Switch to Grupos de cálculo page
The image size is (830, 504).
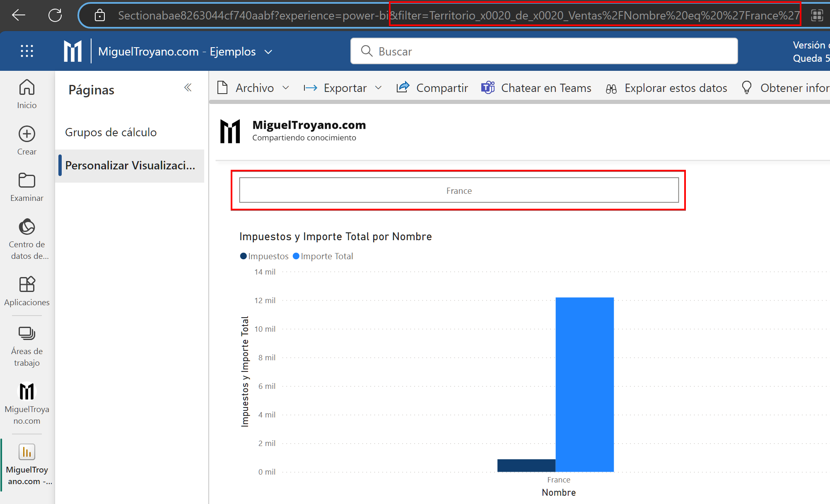tap(111, 132)
